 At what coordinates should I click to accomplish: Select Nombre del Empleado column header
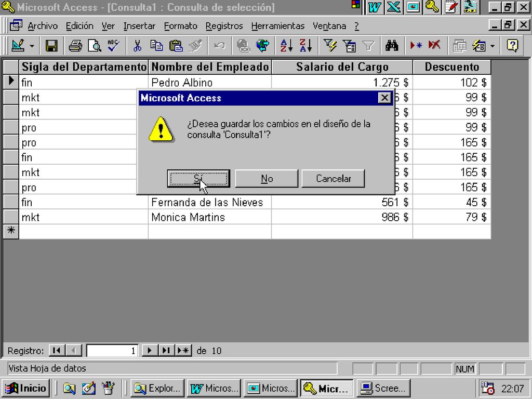coord(210,67)
